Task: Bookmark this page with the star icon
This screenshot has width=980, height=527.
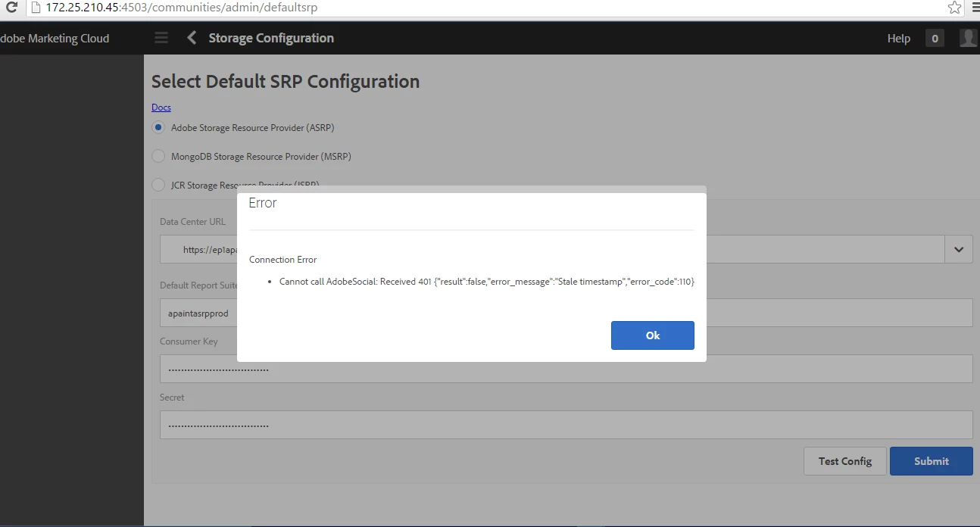Action: pyautogui.click(x=954, y=8)
